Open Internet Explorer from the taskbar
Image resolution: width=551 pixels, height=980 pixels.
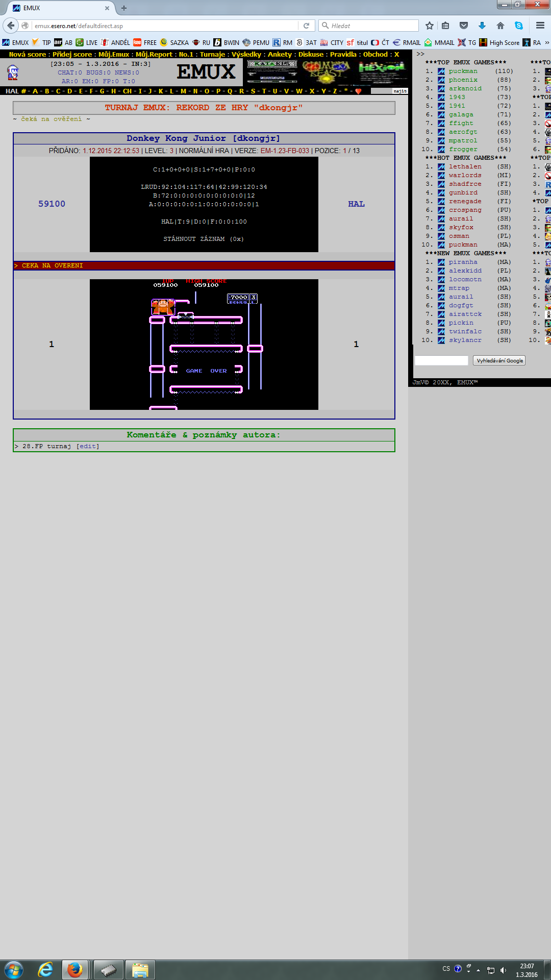click(45, 969)
